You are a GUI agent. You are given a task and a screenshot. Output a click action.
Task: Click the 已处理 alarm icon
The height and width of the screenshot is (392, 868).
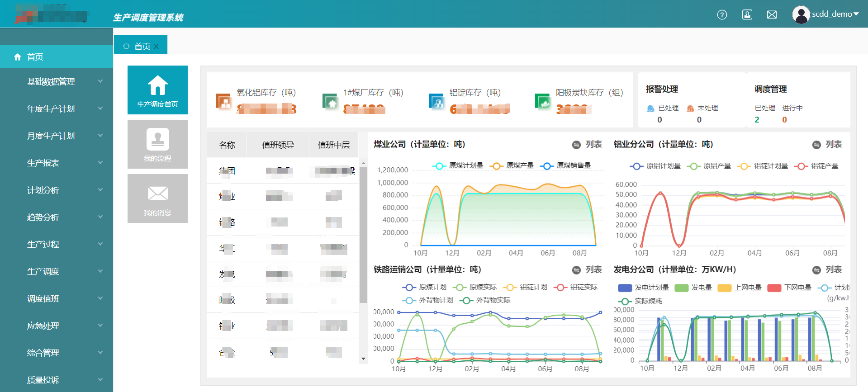click(650, 108)
